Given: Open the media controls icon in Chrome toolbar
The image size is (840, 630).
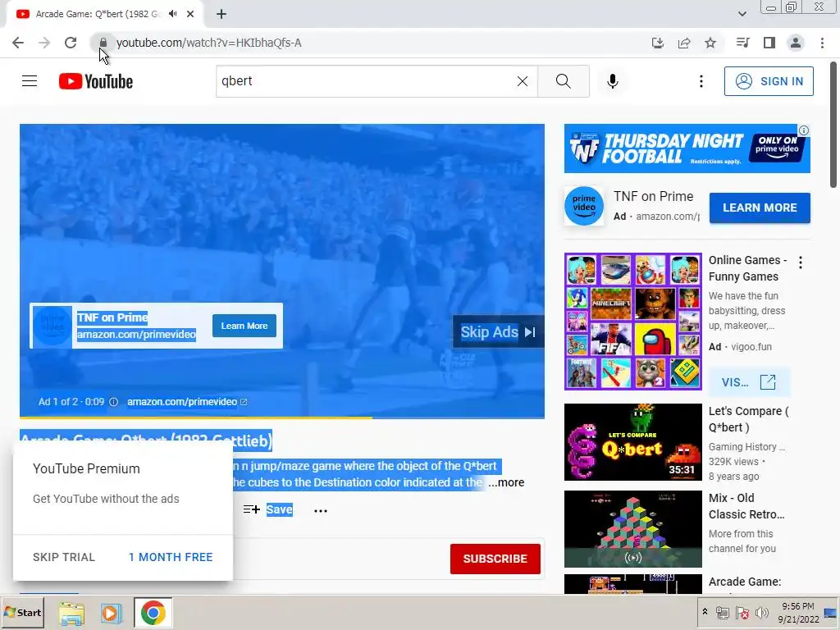Looking at the screenshot, I should [742, 43].
